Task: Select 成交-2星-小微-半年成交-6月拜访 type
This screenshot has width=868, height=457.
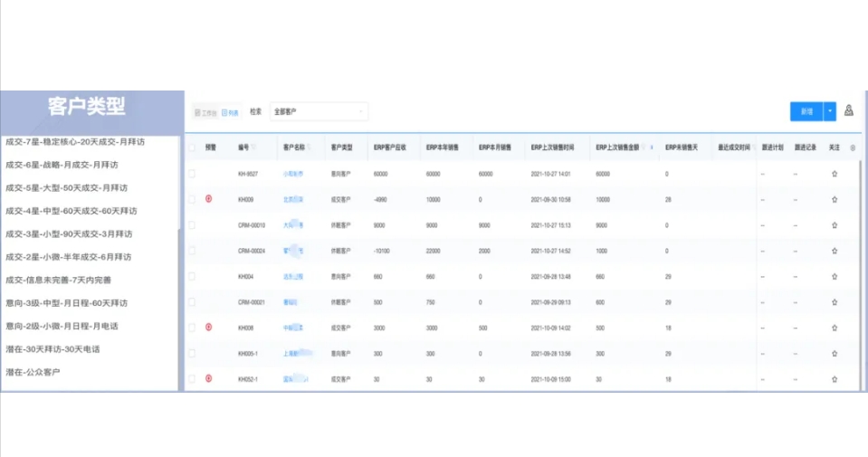Action: (69, 257)
